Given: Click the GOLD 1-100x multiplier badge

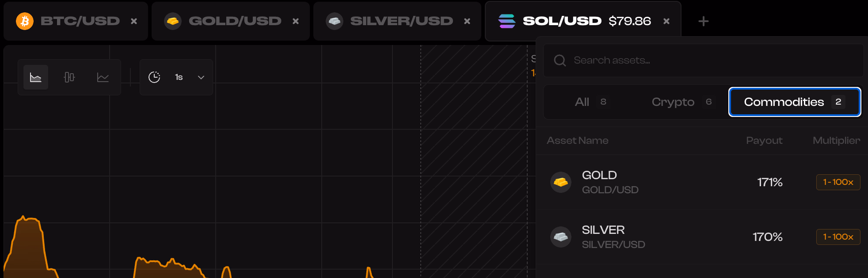Looking at the screenshot, I should click(x=838, y=182).
